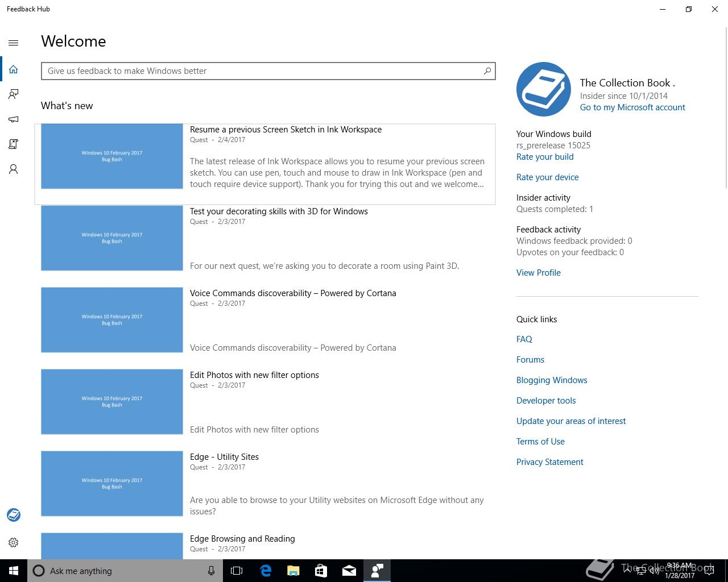Click the Collection Book profile picture
The image size is (728, 582).
click(x=544, y=89)
